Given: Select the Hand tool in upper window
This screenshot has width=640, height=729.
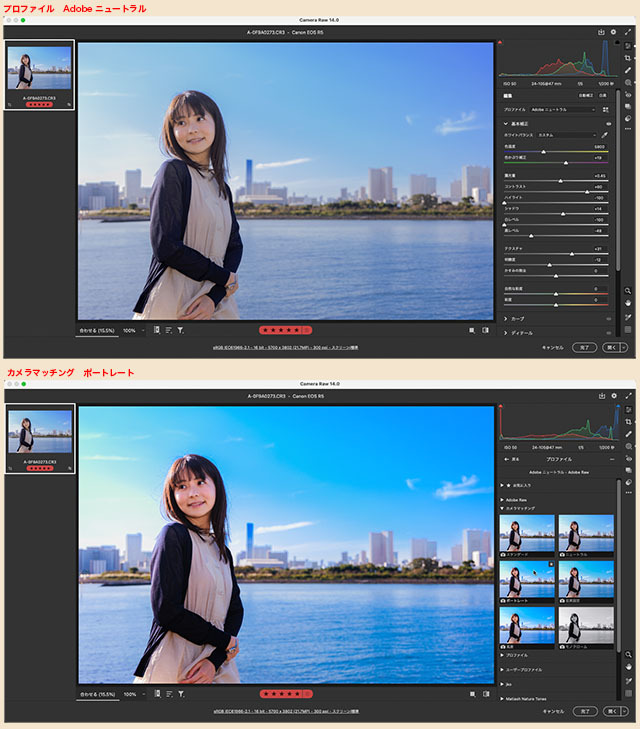Looking at the screenshot, I should pyautogui.click(x=627, y=303).
